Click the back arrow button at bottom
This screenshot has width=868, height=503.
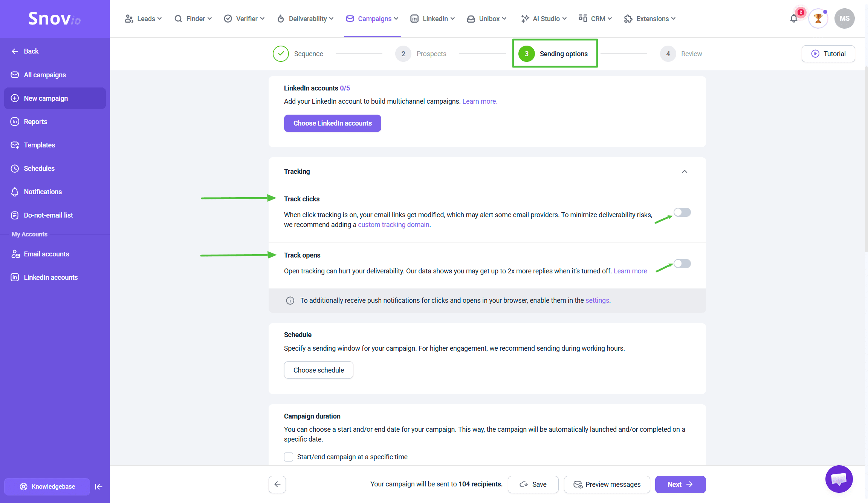(x=277, y=485)
